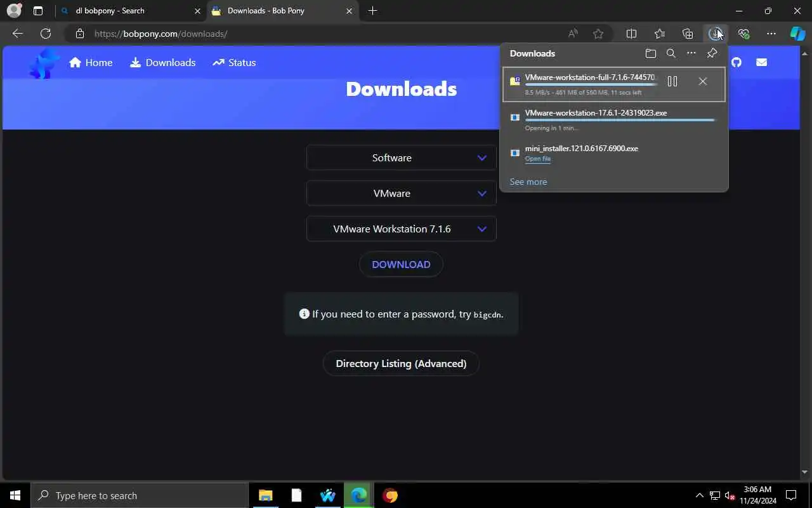Open the blue W app taskbar icon
The width and height of the screenshot is (812, 508).
pyautogui.click(x=328, y=495)
